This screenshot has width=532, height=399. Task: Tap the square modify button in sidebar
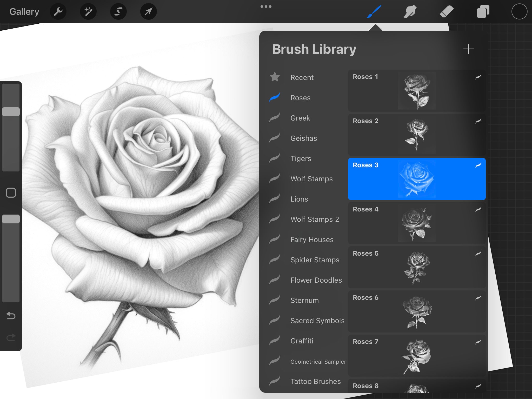click(11, 193)
